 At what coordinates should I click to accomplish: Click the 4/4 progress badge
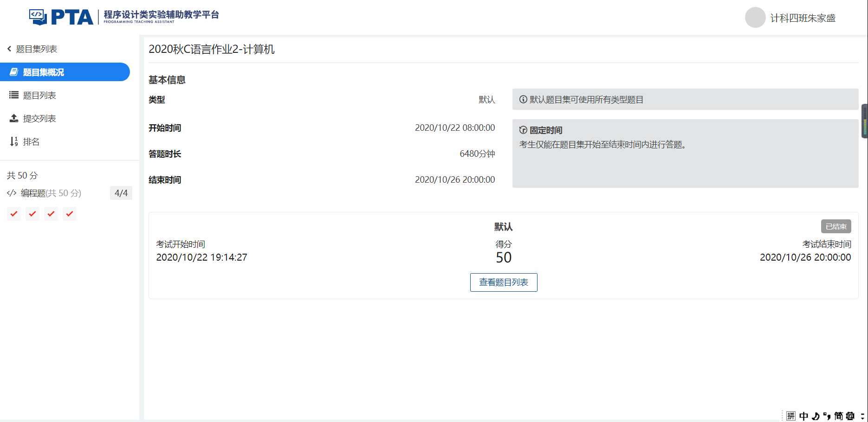[x=121, y=193]
